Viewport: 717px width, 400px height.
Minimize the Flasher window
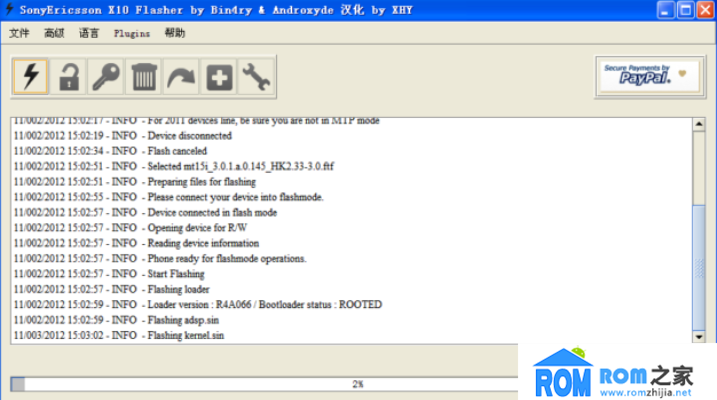[x=665, y=10]
